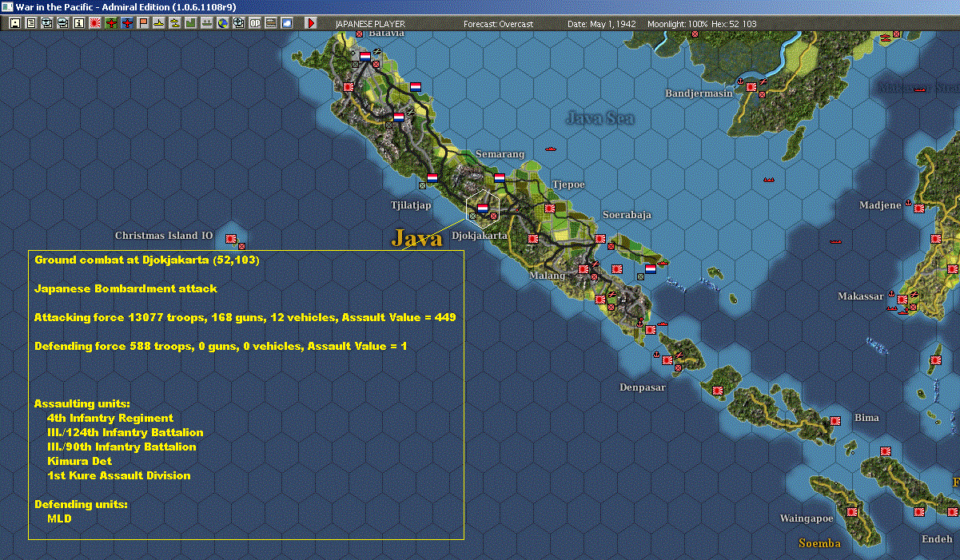960x560 pixels.
Task: Click the green land area toolbar icon
Action: (191, 23)
